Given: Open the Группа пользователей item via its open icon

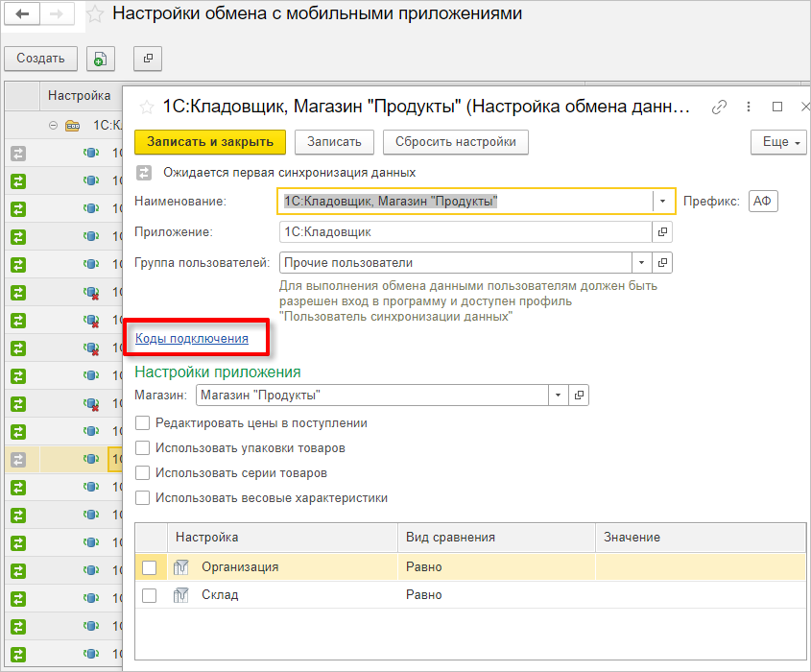Looking at the screenshot, I should tap(662, 263).
